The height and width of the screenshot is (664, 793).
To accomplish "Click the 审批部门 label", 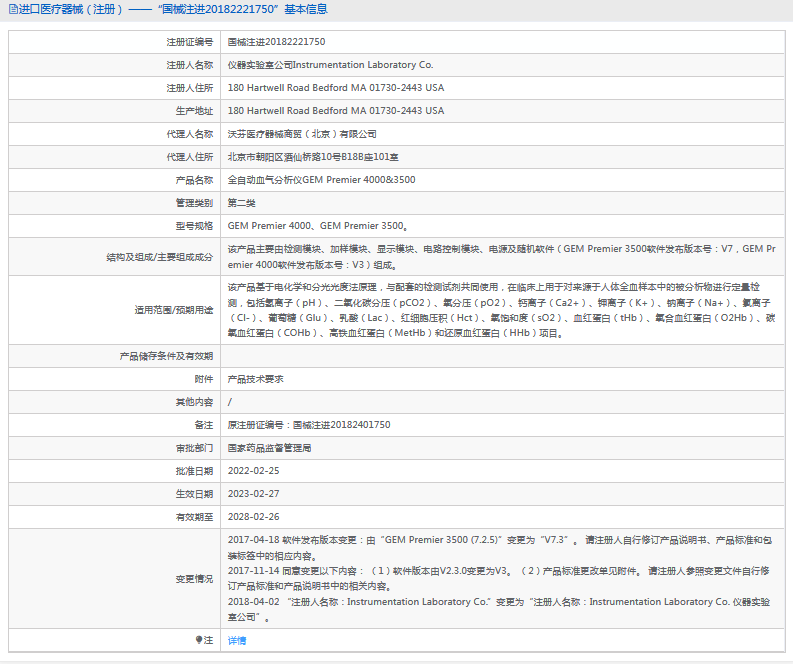I will click(x=194, y=448).
